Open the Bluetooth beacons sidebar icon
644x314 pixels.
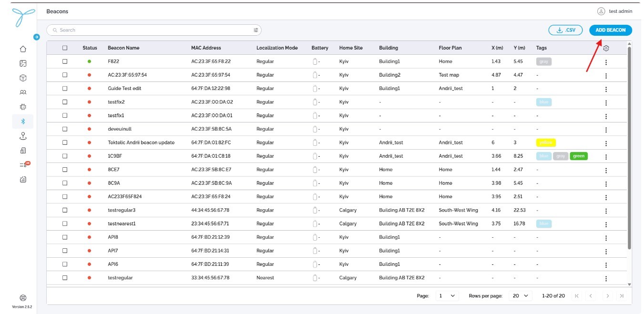pyautogui.click(x=23, y=122)
